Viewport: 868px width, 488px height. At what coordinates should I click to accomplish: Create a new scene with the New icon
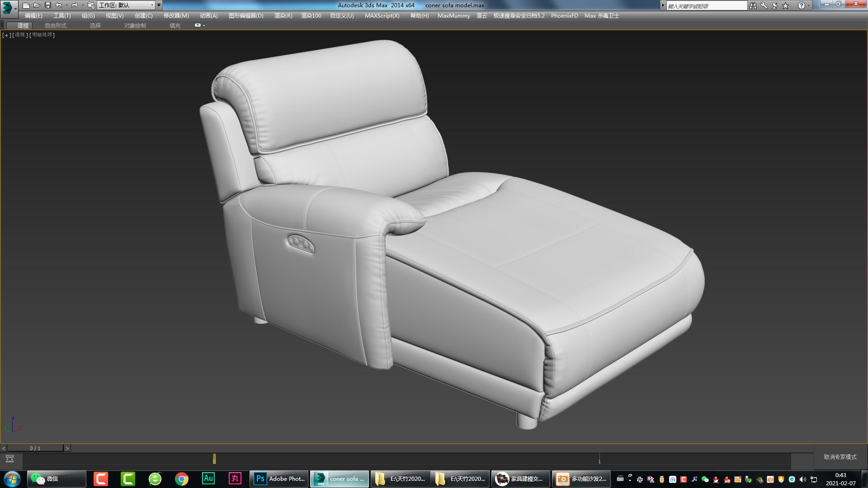(26, 5)
